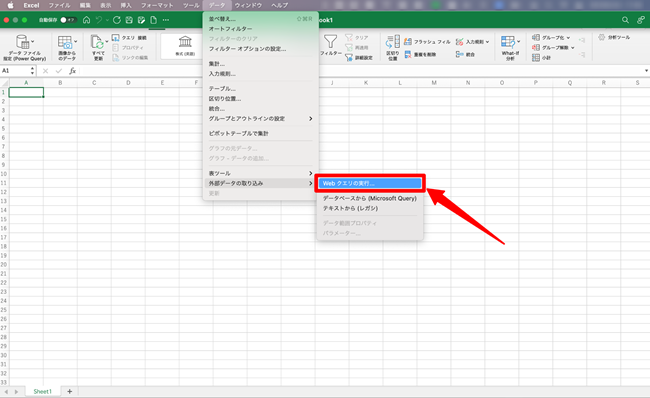Click the Save disk icon in the title bar
The width and height of the screenshot is (650, 398).
(129, 20)
